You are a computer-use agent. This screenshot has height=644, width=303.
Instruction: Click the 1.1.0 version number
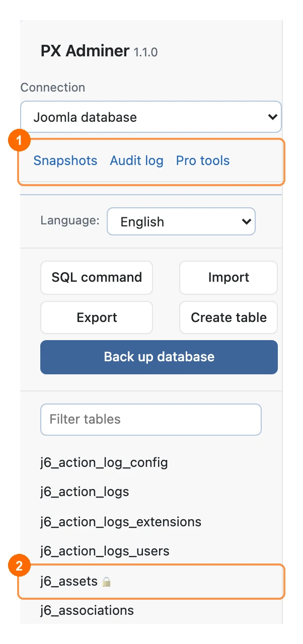pos(145,52)
